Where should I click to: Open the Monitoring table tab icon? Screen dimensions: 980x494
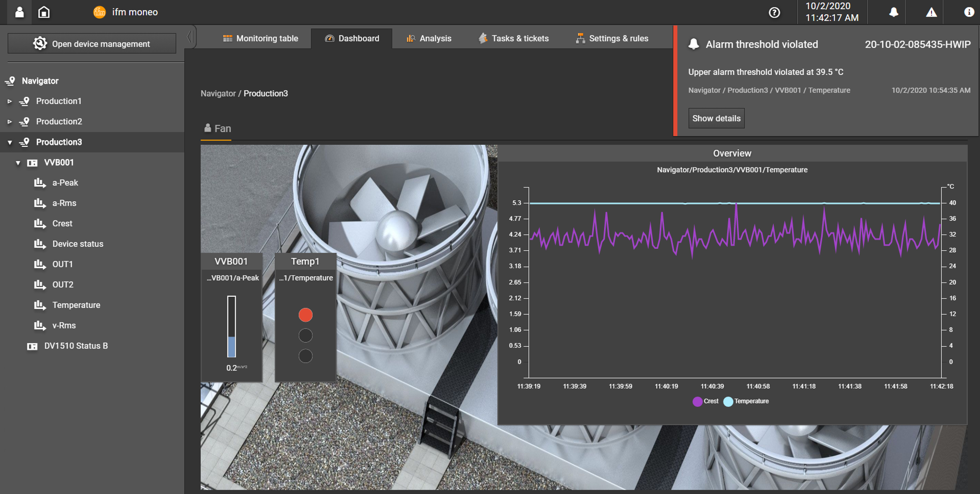pyautogui.click(x=227, y=38)
